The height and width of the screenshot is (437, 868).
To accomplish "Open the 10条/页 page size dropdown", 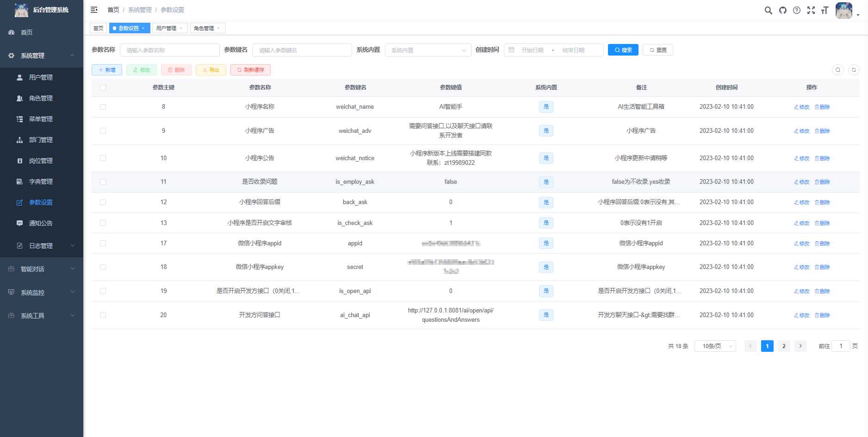I will point(714,346).
